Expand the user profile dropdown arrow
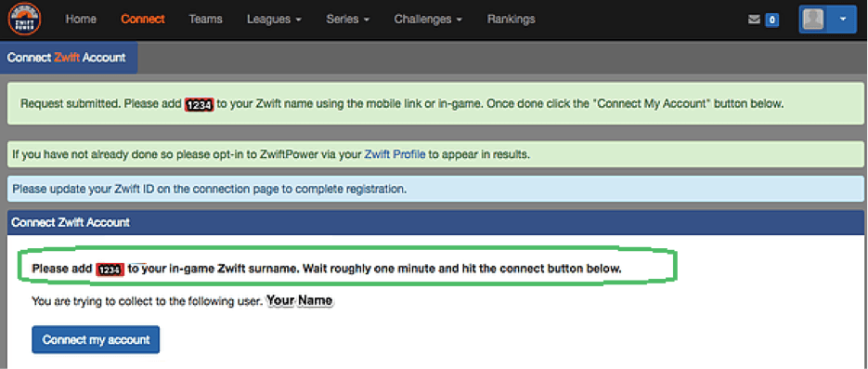 (843, 20)
